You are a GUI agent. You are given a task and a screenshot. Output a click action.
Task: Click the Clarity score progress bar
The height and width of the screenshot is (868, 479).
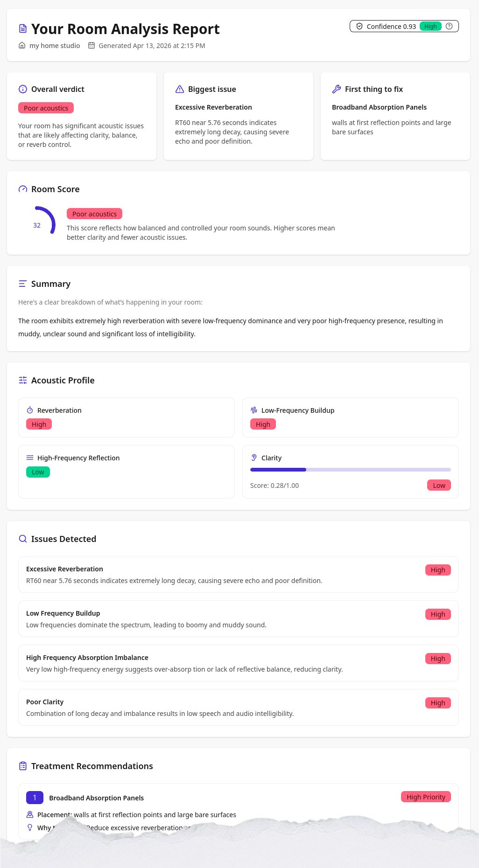click(350, 469)
